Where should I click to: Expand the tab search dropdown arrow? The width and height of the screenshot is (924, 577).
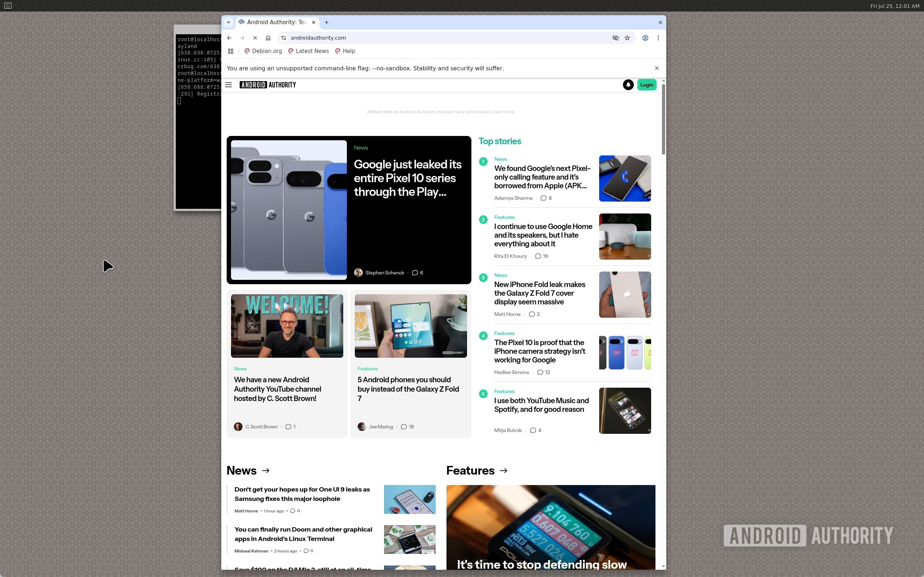[228, 22]
